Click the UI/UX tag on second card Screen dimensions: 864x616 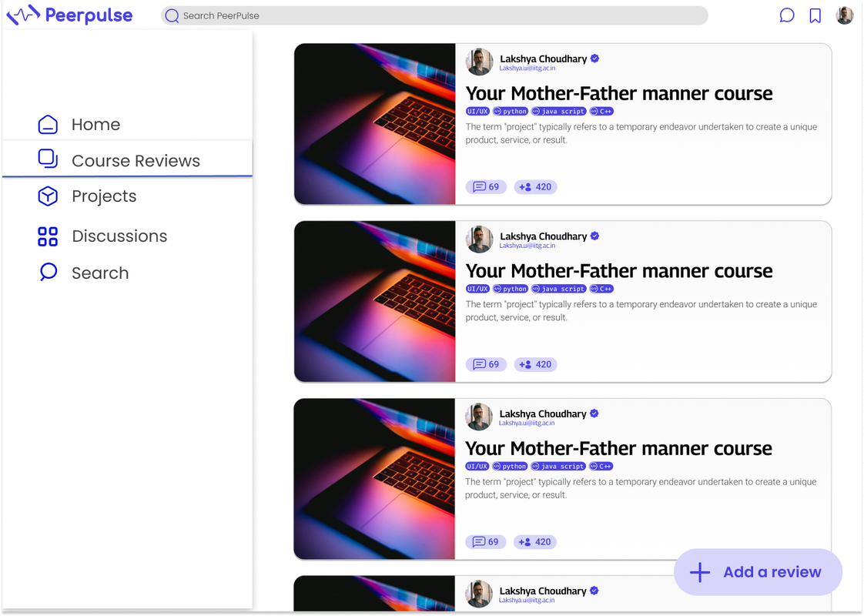477,289
